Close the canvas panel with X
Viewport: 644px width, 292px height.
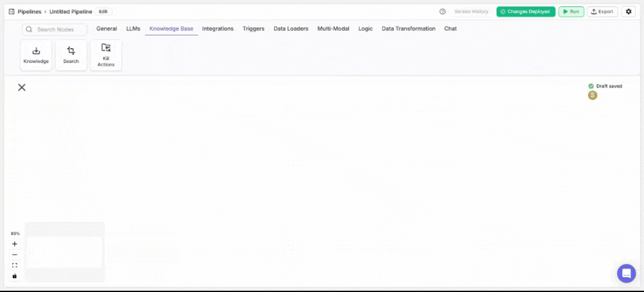22,87
